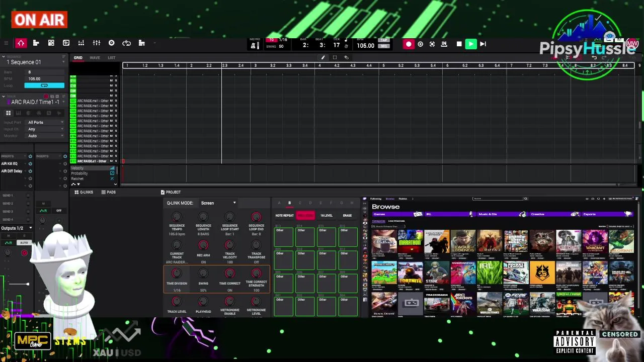Click the green play button
Image resolution: width=644 pixels, height=362 pixels.
coord(471,44)
